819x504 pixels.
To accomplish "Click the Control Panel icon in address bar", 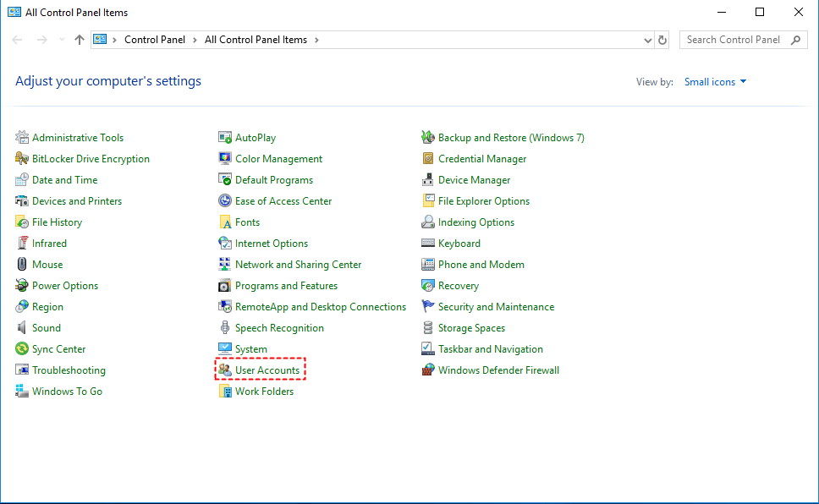I will click(101, 39).
